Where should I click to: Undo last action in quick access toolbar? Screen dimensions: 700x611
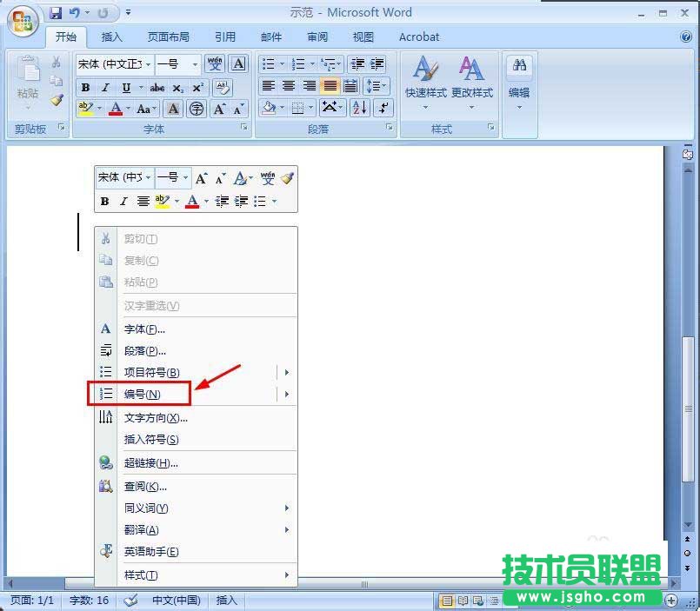(x=75, y=13)
